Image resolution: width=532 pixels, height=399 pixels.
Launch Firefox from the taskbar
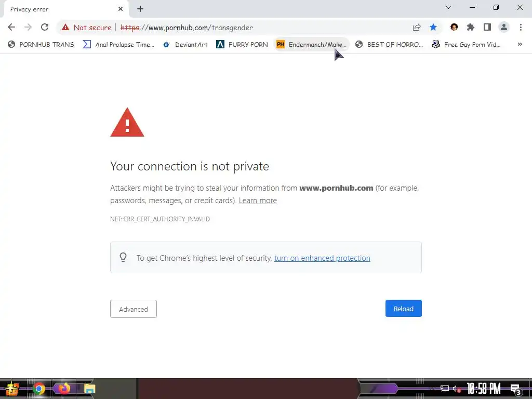pyautogui.click(x=64, y=389)
